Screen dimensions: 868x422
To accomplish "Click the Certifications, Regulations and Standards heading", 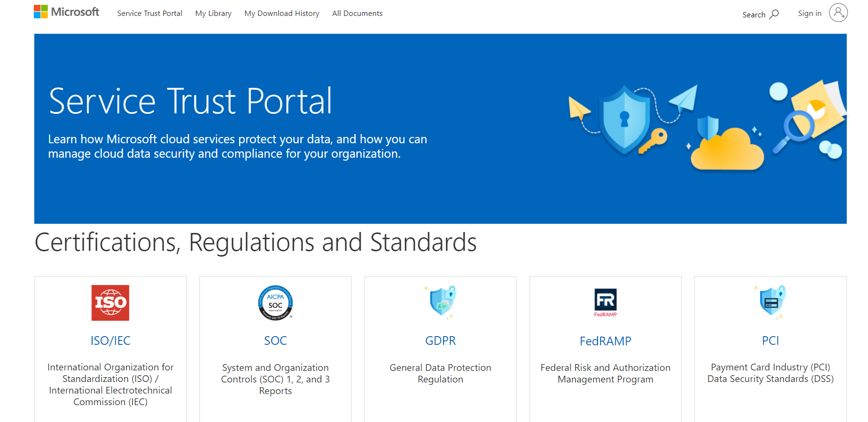I will point(255,242).
